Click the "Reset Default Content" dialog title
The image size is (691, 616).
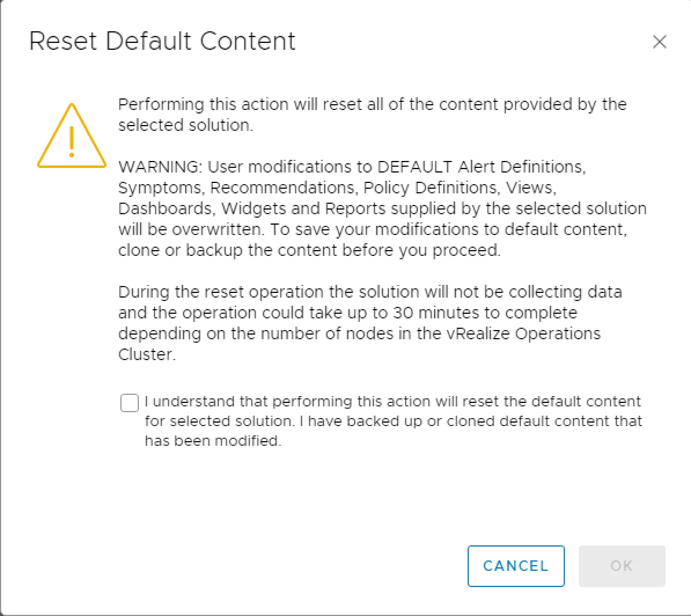coord(162,42)
